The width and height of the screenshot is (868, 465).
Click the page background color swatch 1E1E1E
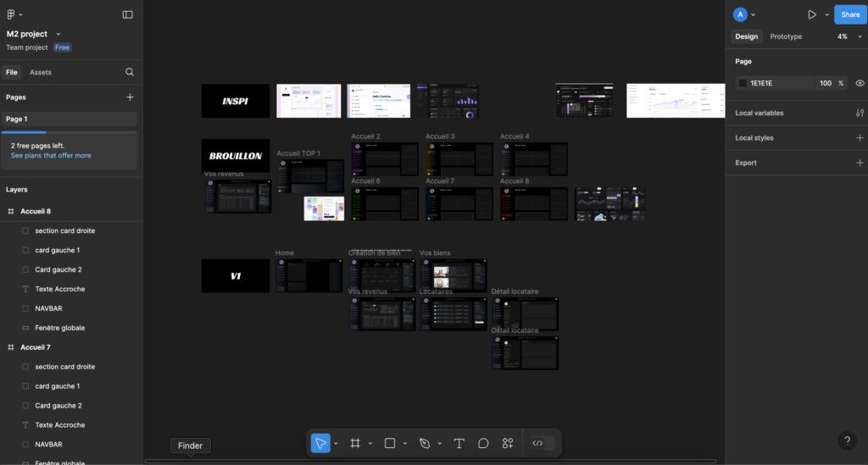[x=743, y=83]
